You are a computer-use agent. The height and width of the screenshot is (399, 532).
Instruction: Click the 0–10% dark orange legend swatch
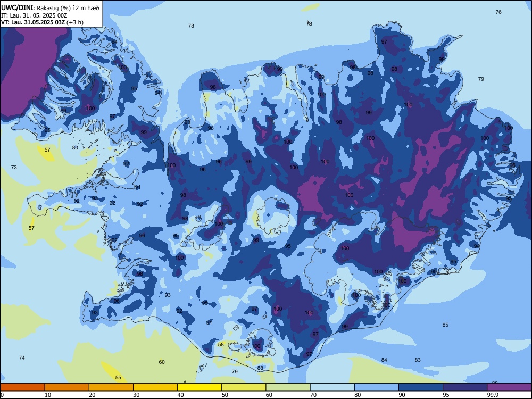[x=22, y=387]
